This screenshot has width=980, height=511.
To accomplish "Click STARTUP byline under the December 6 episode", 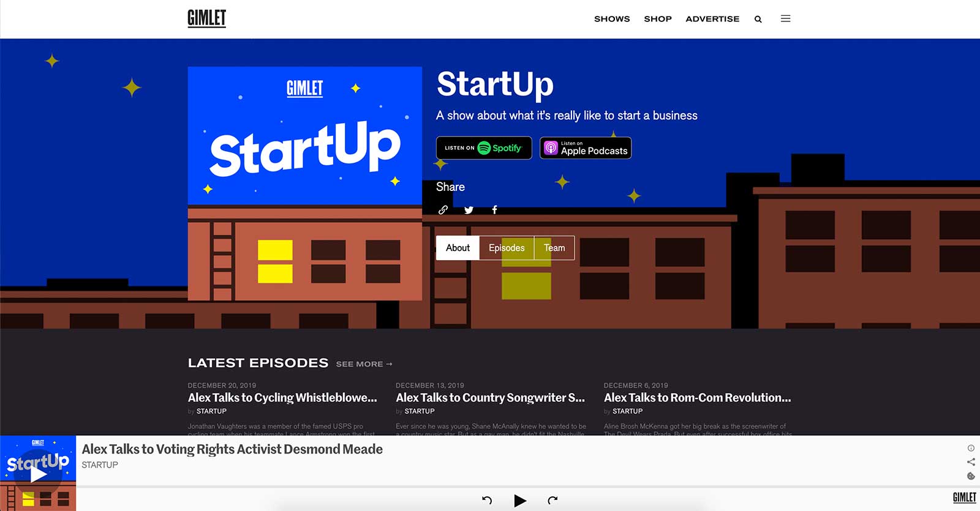I will (628, 411).
